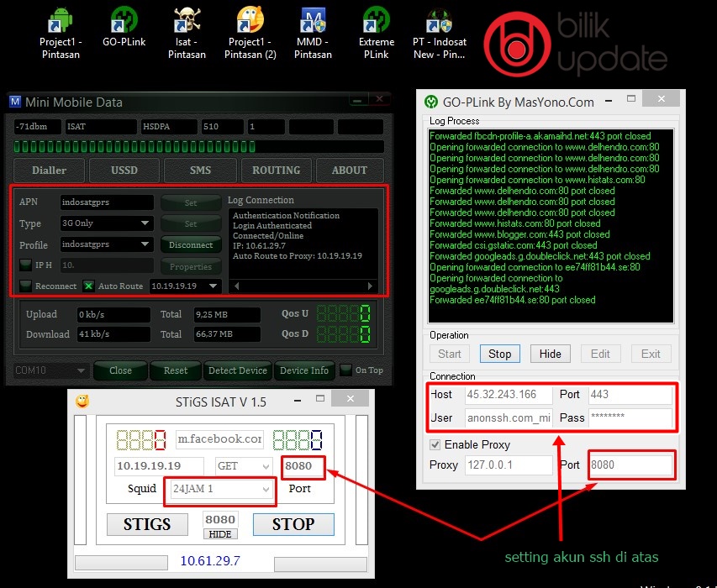717x588 pixels.
Task: Click Hide button in GO-PLink
Action: point(550,354)
